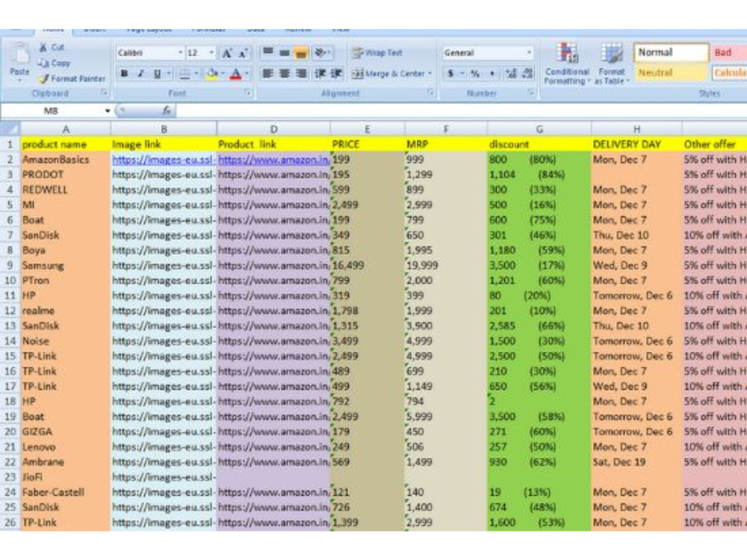Click the formula bar input area
Screen dimensions: 747x560
click(461, 111)
